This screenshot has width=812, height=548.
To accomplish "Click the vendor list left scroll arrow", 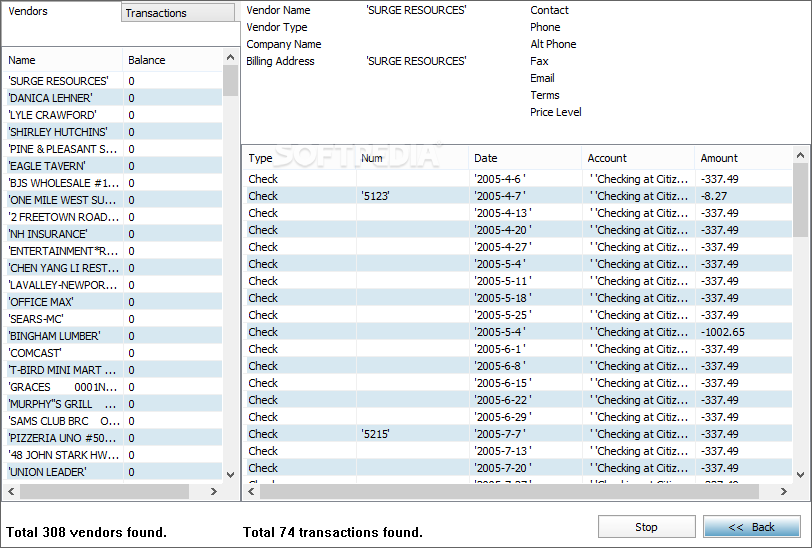I will [11, 492].
